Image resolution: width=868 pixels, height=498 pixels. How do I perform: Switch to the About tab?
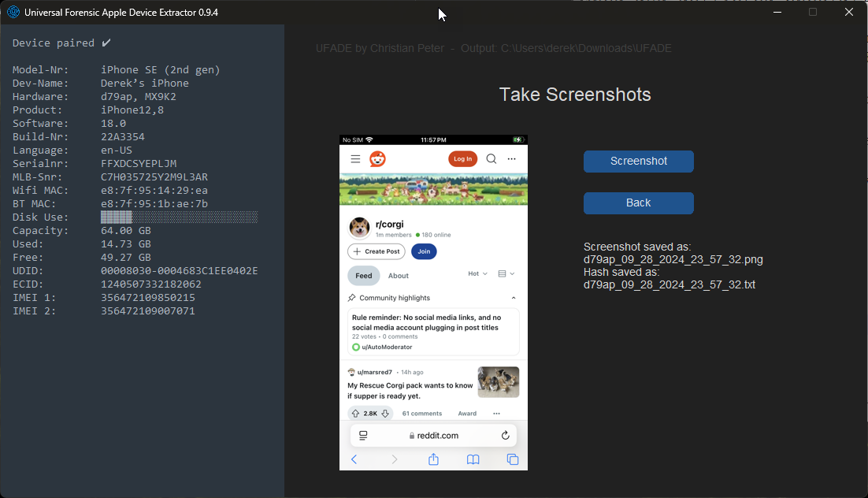399,276
